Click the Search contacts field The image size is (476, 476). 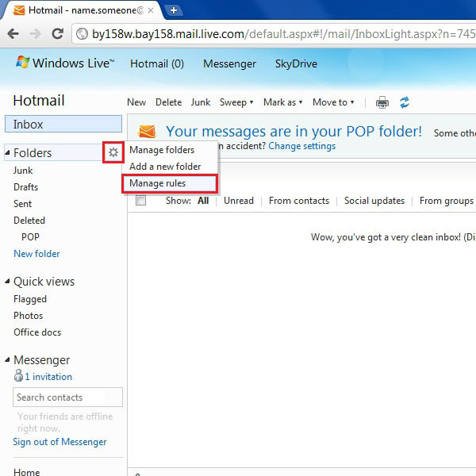pos(67,397)
